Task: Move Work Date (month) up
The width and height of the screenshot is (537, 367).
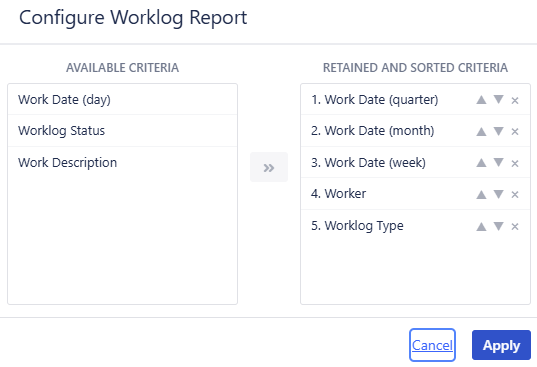Action: (x=481, y=131)
